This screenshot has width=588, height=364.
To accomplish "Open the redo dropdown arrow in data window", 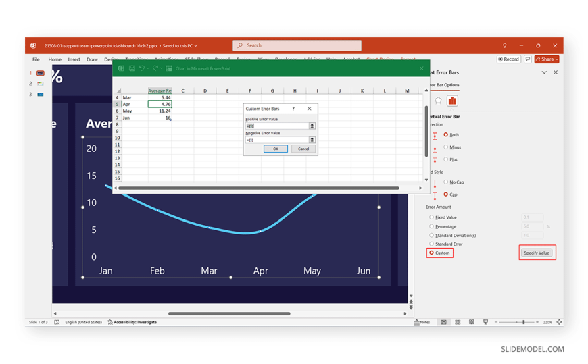I will coord(161,68).
